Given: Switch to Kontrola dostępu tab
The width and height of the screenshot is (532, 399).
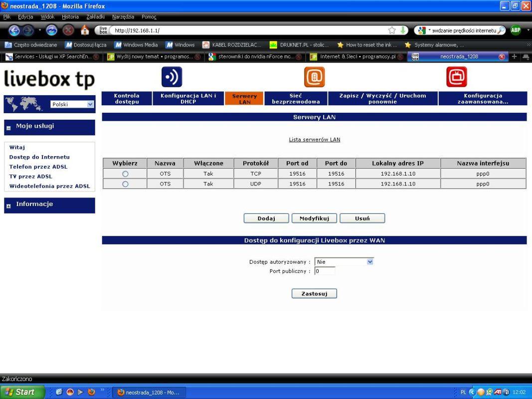Looking at the screenshot, I should coord(127,98).
